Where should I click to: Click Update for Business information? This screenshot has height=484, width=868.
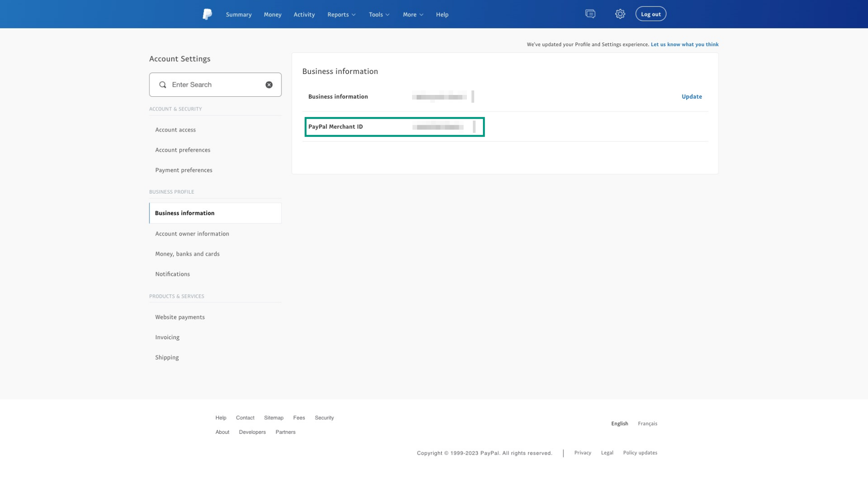(x=692, y=96)
